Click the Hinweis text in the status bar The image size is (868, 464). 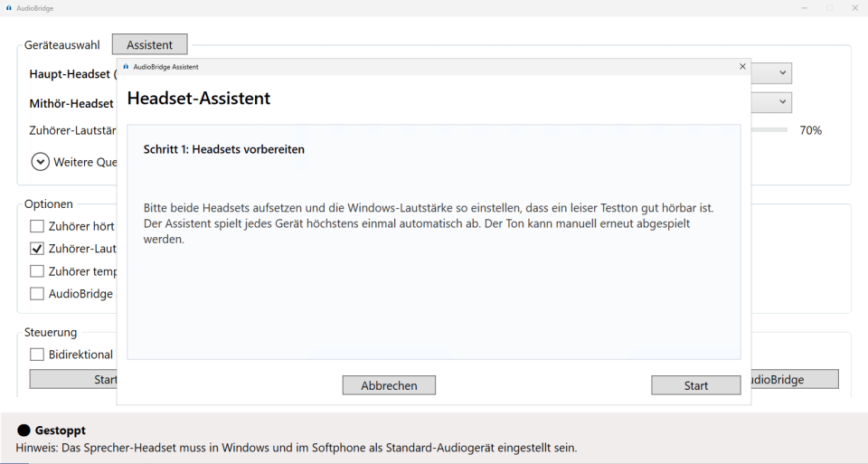click(297, 448)
